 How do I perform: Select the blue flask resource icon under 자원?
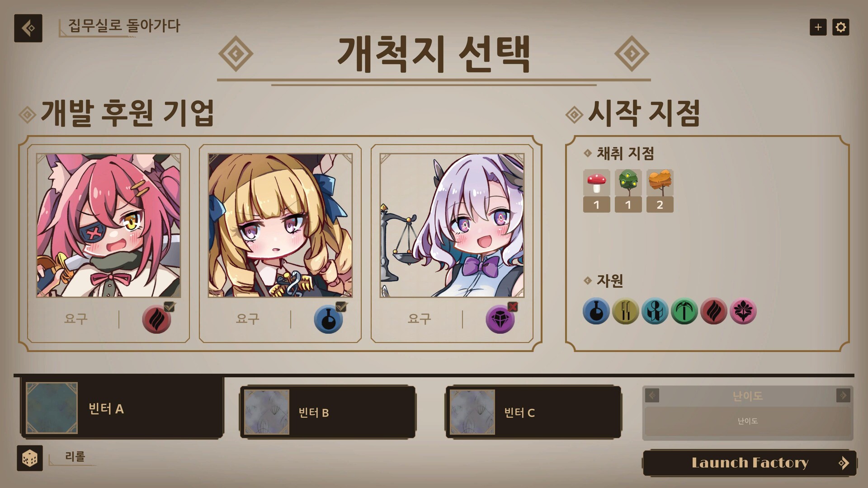tap(596, 311)
